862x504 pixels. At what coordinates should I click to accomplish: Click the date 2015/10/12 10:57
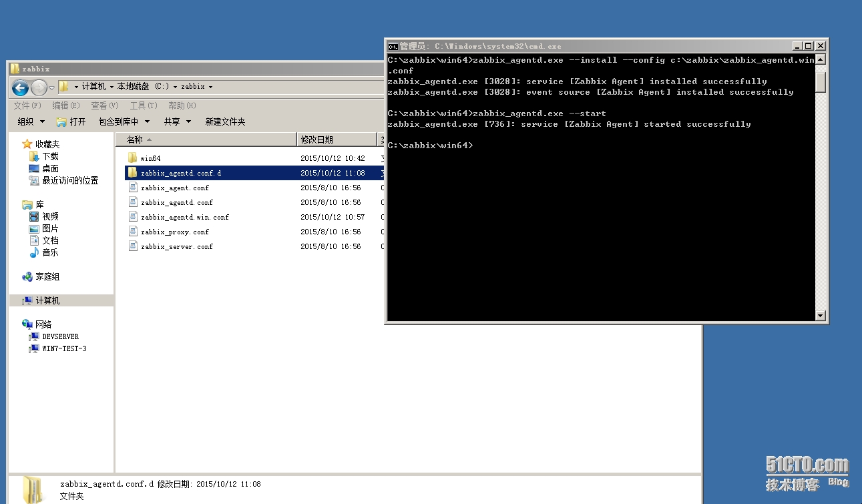coord(333,217)
